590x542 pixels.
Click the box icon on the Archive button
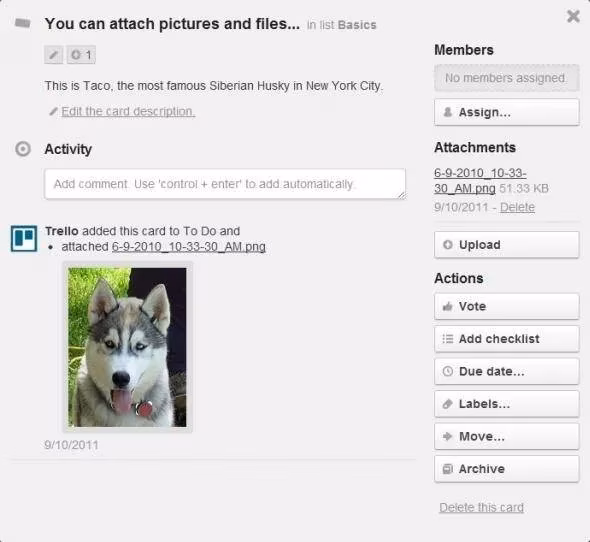pos(447,469)
